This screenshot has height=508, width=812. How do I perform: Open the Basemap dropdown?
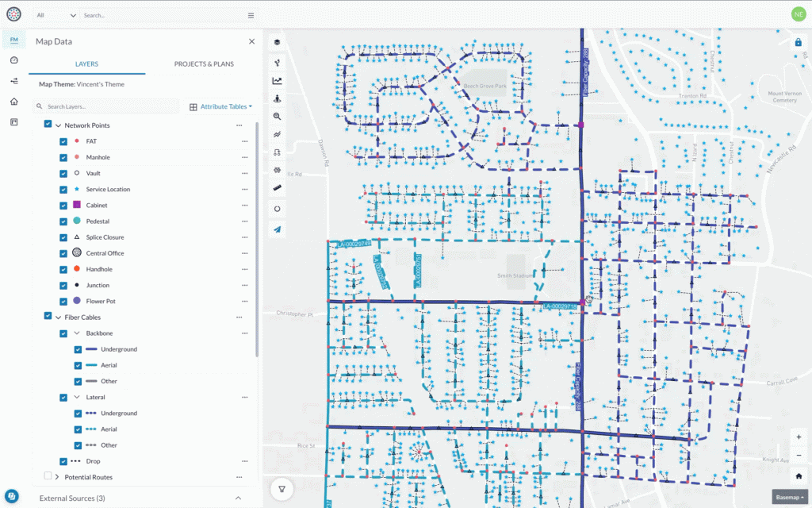pos(789,498)
